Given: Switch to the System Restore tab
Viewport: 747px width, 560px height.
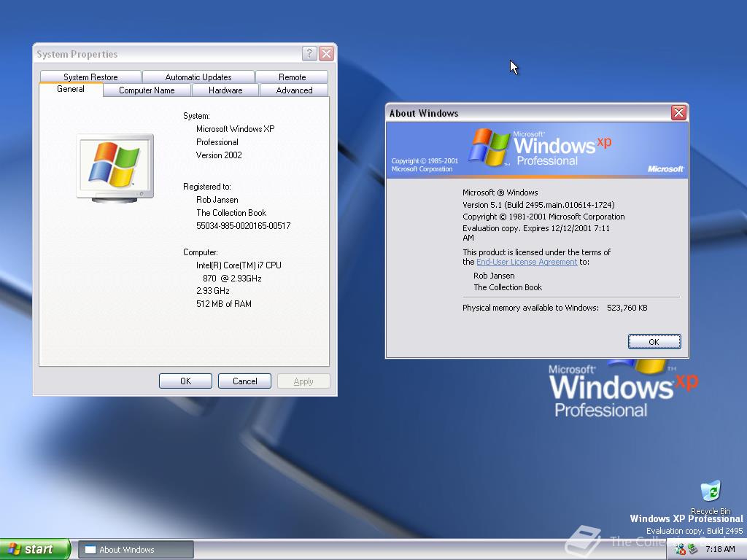Looking at the screenshot, I should (90, 77).
